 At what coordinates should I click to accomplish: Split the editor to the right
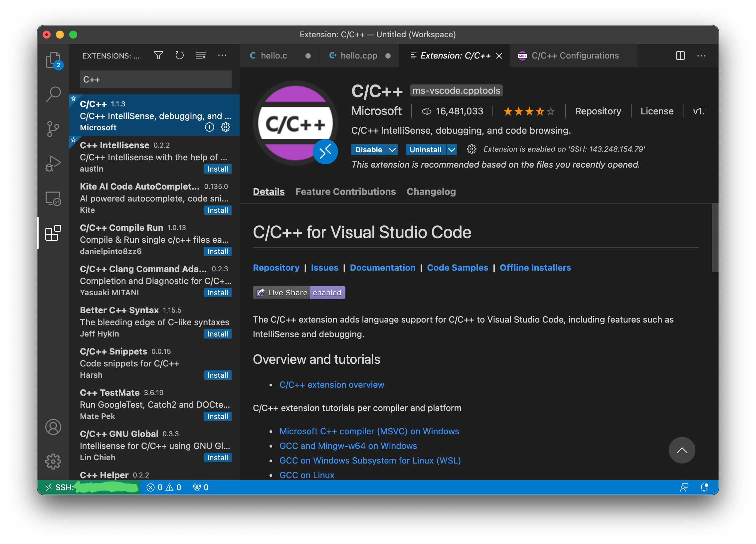(680, 56)
